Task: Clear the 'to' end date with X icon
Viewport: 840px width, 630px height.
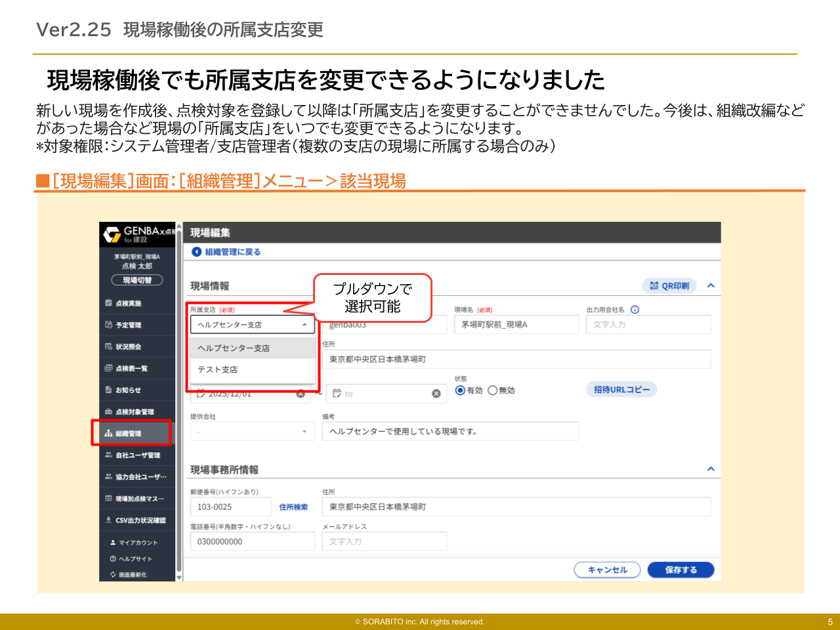Action: tap(436, 394)
